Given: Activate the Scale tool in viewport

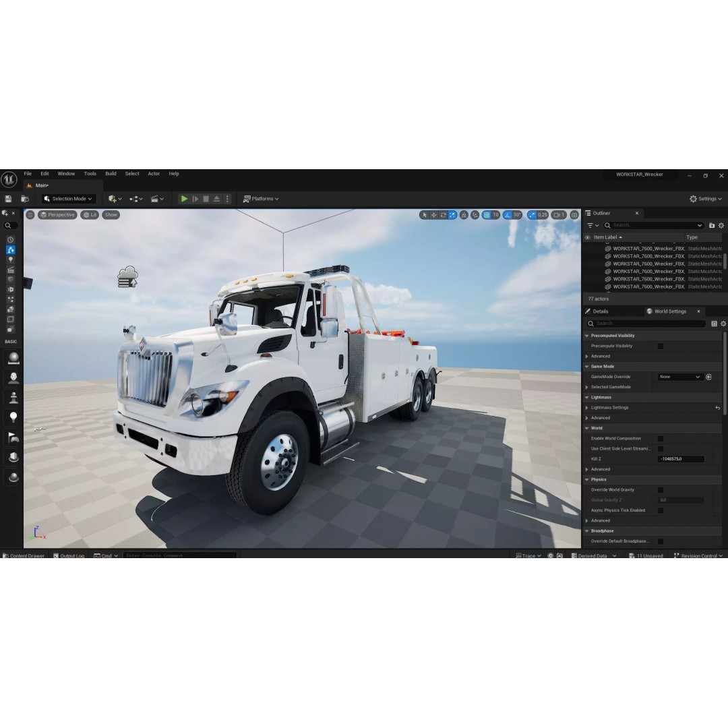Looking at the screenshot, I should (x=452, y=215).
